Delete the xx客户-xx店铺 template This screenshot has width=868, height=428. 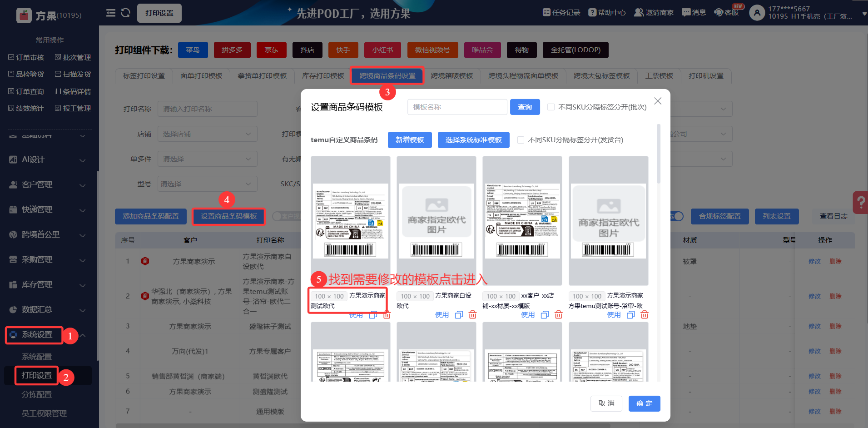[x=559, y=315]
